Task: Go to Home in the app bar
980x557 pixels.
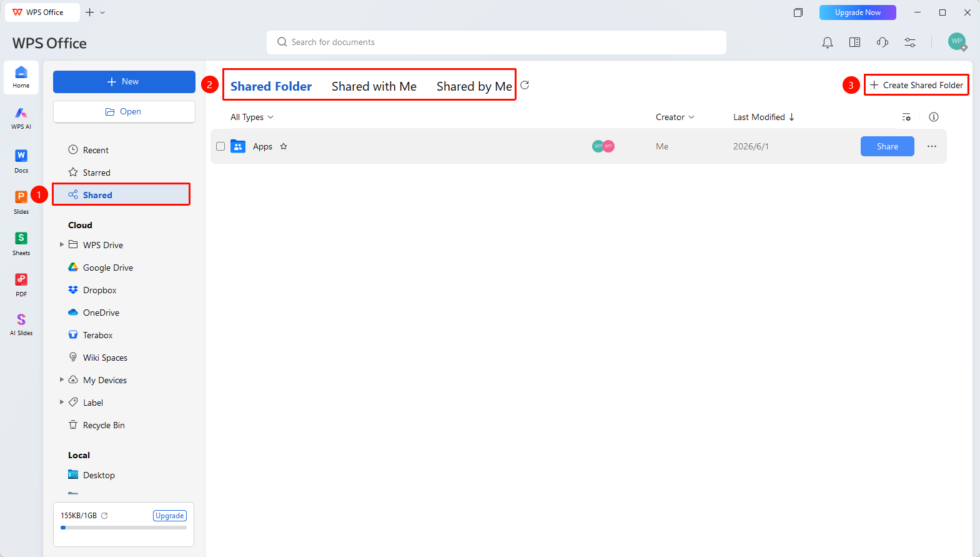Action: click(x=21, y=78)
